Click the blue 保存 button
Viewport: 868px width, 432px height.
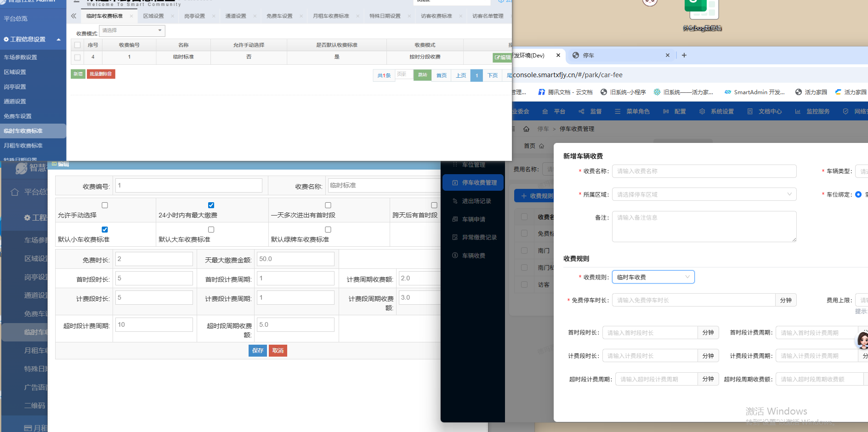point(257,351)
